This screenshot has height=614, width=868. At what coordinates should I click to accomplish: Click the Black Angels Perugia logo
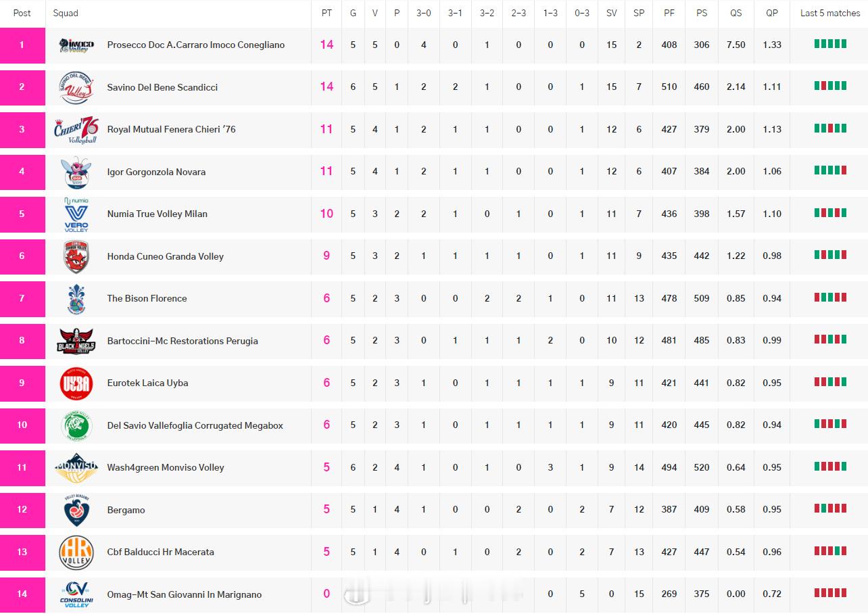coord(76,341)
